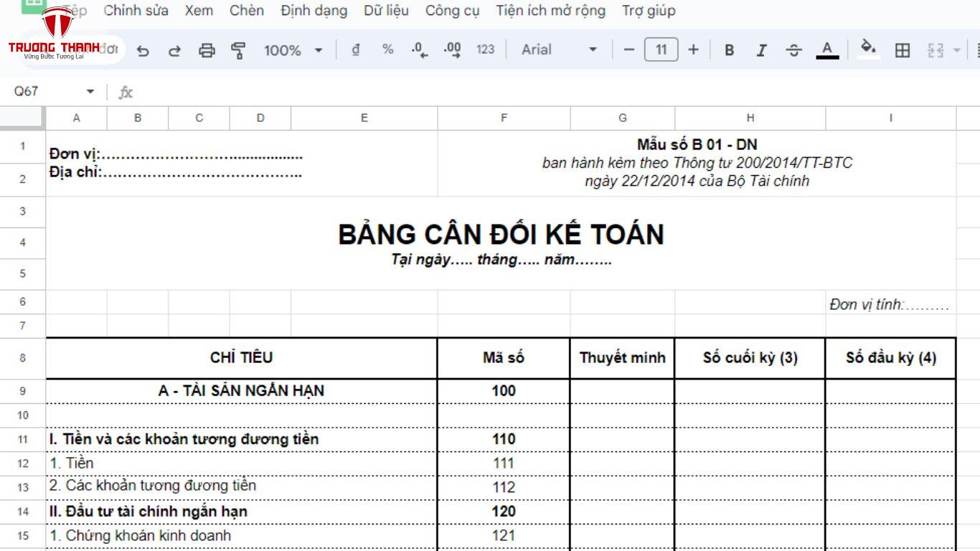
Task: Click the code cell 110
Action: tap(504, 439)
